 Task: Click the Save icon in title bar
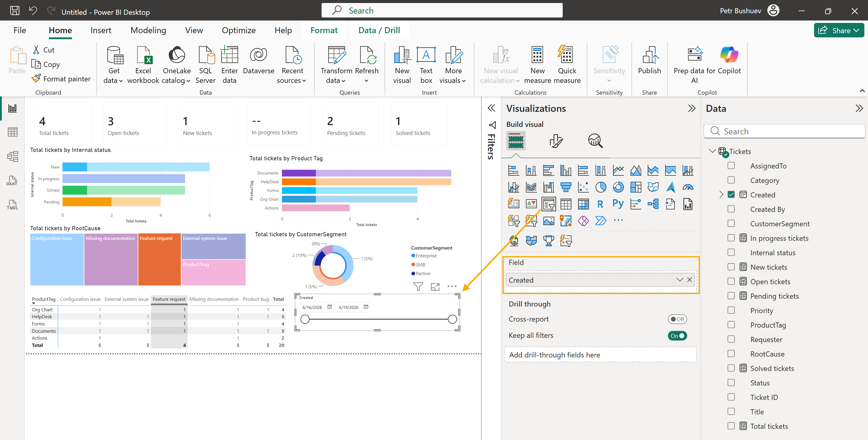point(14,11)
